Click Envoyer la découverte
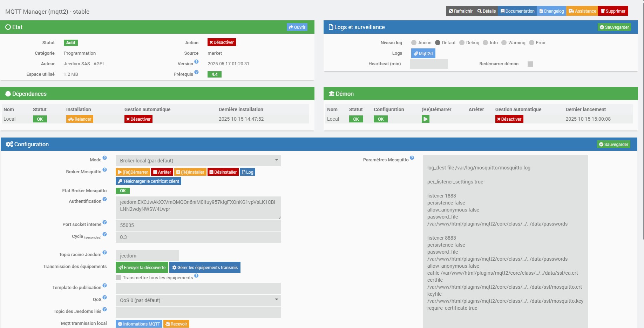644x328 pixels. (142, 267)
